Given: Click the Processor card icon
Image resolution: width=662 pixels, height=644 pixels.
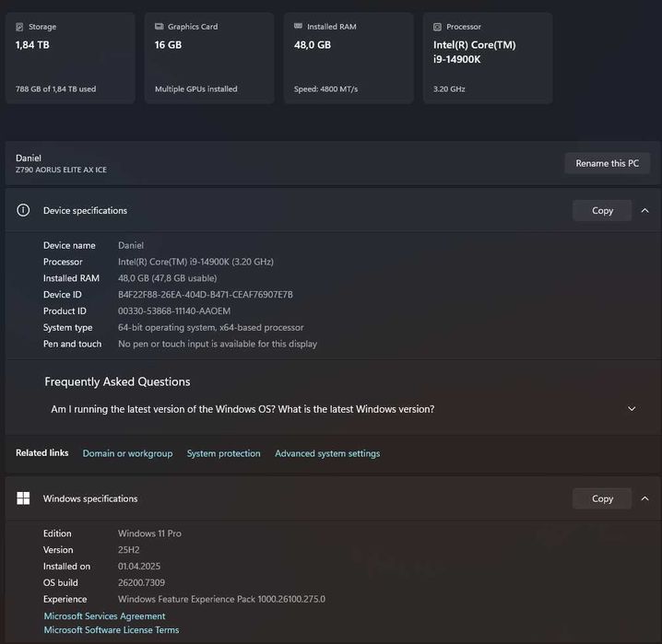Looking at the screenshot, I should [437, 27].
